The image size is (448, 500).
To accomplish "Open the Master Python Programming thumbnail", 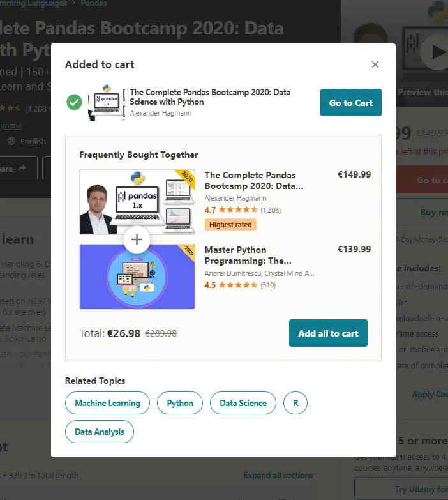I will point(137,277).
